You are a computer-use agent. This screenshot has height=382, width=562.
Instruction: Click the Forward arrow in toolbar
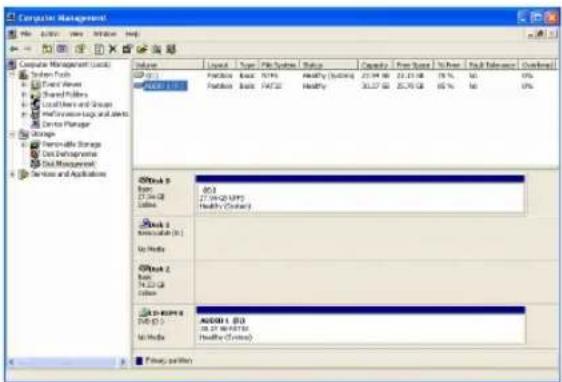click(x=28, y=49)
